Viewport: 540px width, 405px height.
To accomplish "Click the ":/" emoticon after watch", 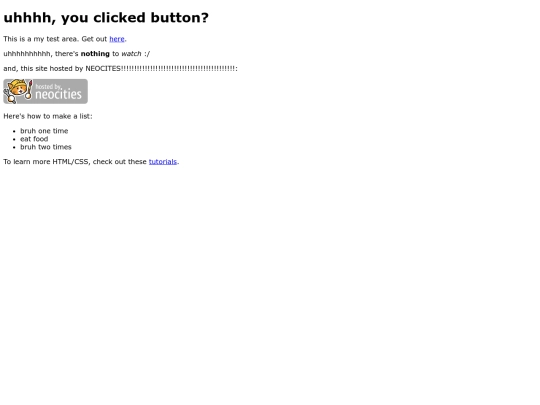I will pos(147,54).
